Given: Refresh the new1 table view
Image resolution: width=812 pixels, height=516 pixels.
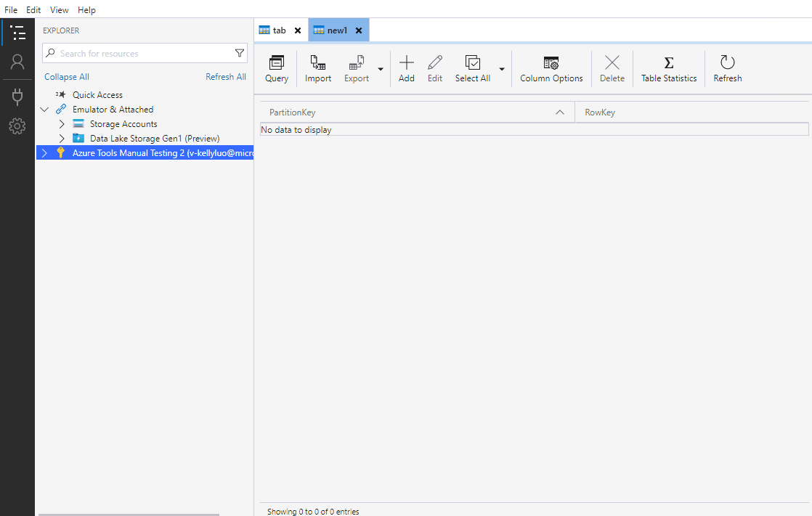Looking at the screenshot, I should click(727, 68).
